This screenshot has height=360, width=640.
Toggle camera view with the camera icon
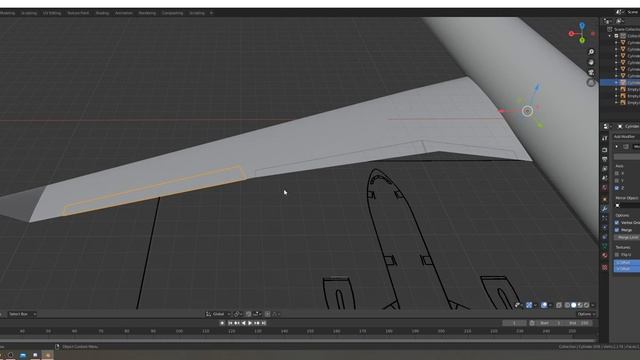(x=591, y=72)
